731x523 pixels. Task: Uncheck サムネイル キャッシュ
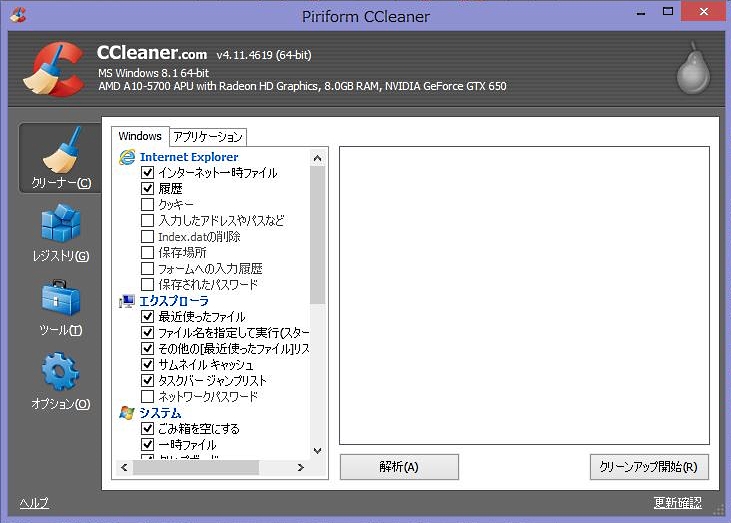tap(147, 365)
